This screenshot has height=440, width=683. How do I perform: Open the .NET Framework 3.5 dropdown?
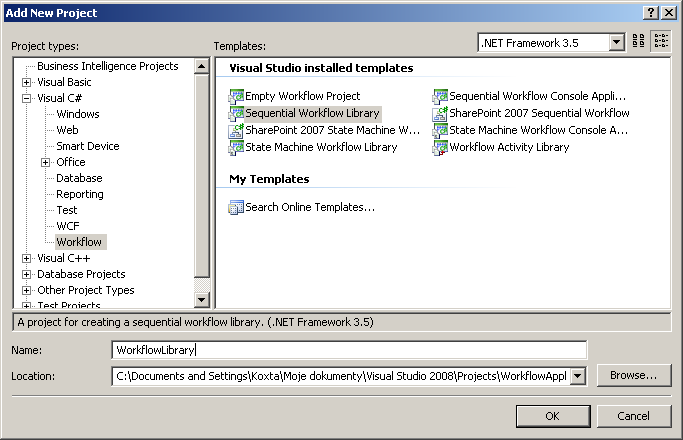pos(616,43)
